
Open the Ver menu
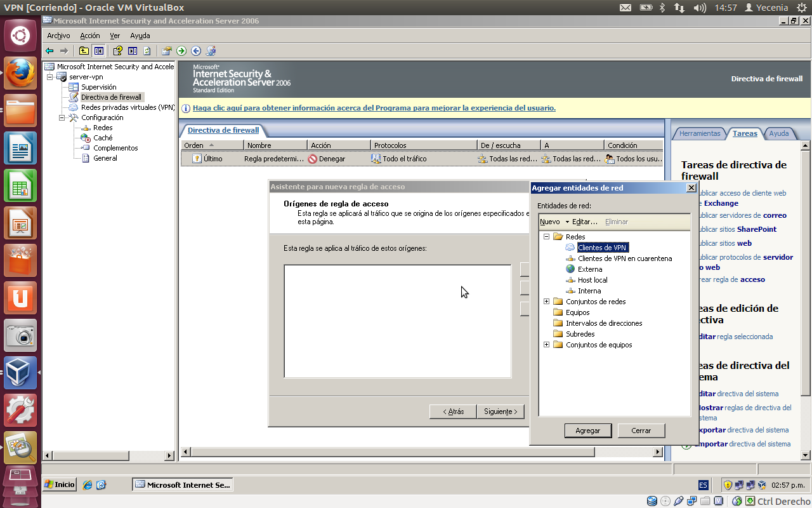(115, 36)
